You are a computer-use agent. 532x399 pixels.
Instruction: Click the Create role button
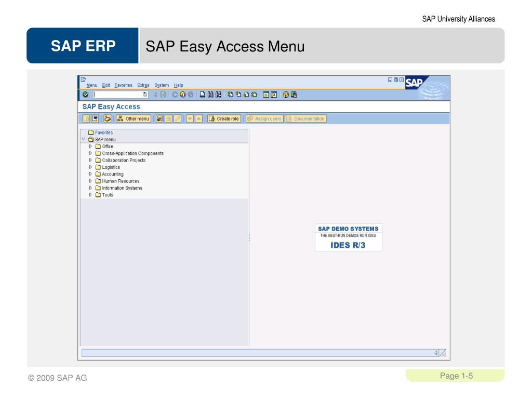(x=224, y=119)
